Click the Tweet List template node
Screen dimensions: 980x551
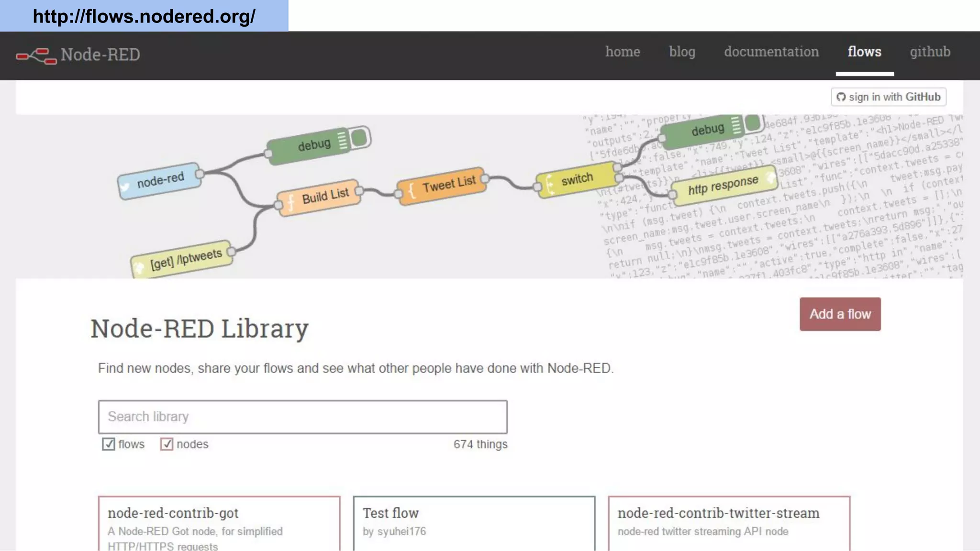coord(442,186)
